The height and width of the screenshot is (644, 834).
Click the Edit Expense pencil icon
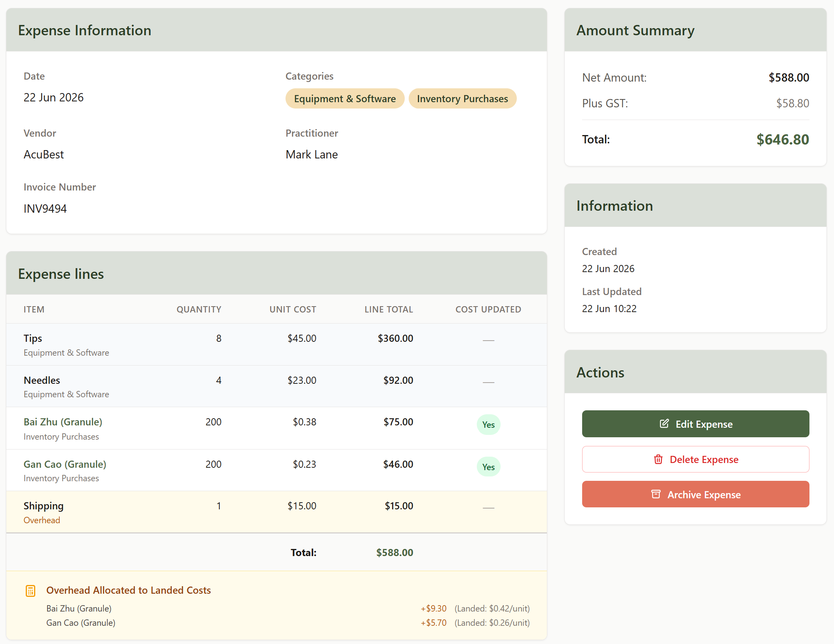(664, 424)
